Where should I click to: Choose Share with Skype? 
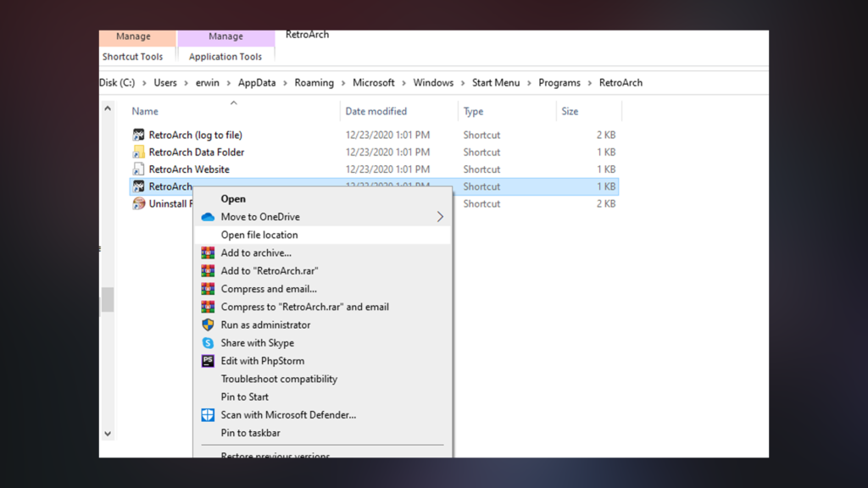point(323,343)
